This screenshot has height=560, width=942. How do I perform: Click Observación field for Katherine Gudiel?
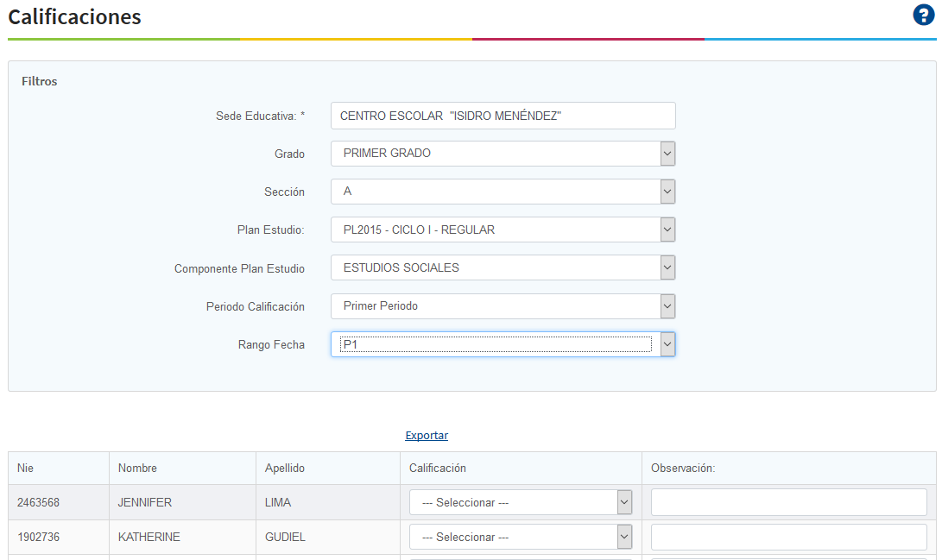[788, 537]
